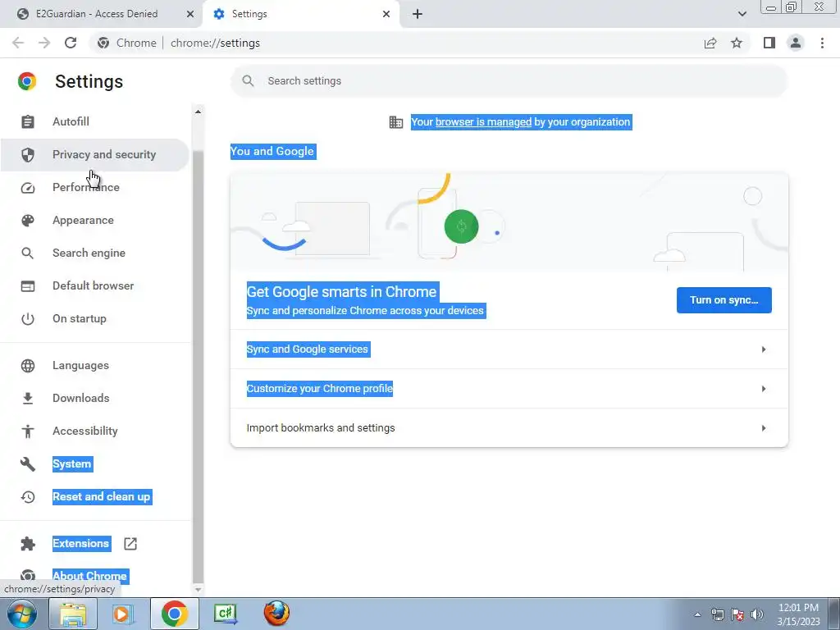
Task: Launch Firefox from the taskbar
Action: (x=276, y=614)
